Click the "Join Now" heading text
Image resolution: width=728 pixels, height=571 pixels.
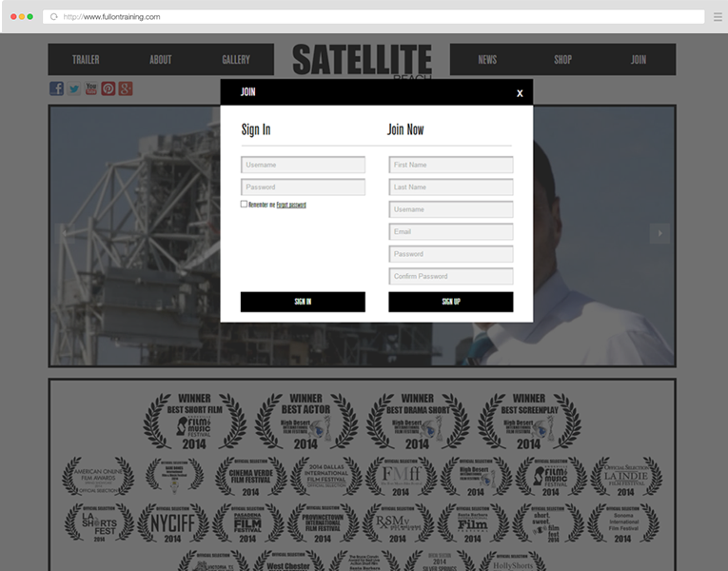405,129
